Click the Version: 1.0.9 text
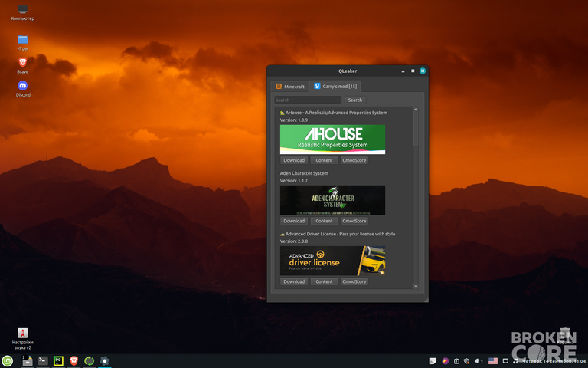This screenshot has width=588, height=368. [294, 120]
